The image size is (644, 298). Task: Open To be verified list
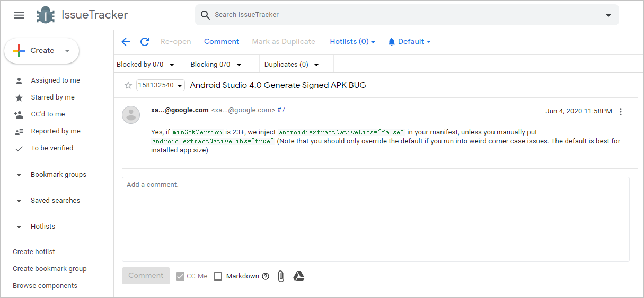[x=52, y=148]
